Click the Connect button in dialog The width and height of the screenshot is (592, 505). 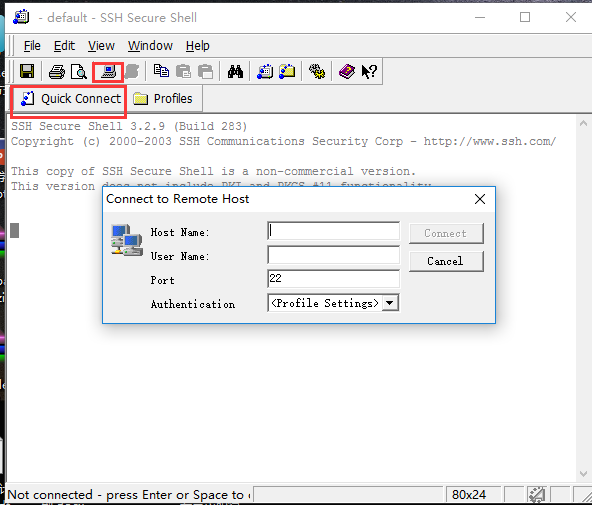tap(446, 233)
